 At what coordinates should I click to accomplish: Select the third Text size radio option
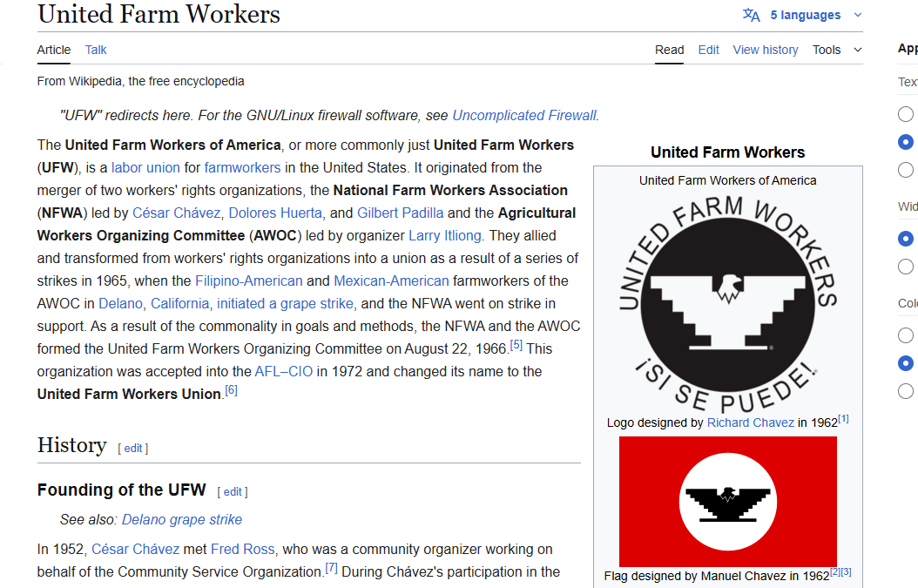tap(906, 170)
